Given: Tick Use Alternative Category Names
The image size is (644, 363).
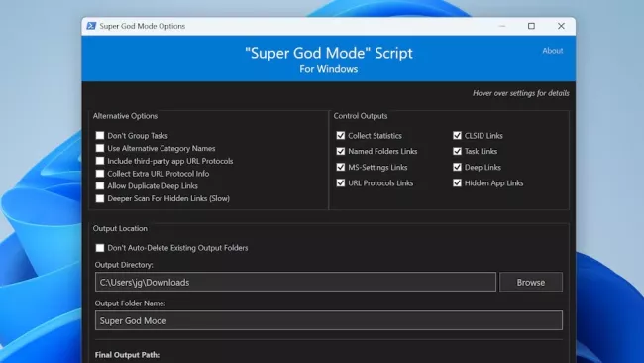Looking at the screenshot, I should 100,148.
